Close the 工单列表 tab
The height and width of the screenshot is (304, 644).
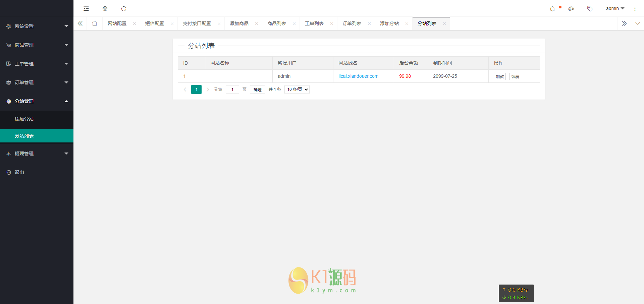(x=332, y=23)
